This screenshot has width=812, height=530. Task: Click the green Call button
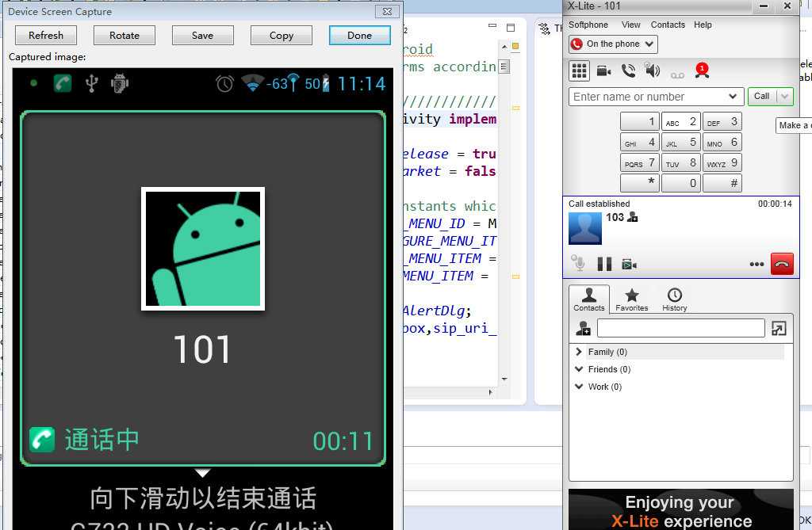[x=762, y=97]
